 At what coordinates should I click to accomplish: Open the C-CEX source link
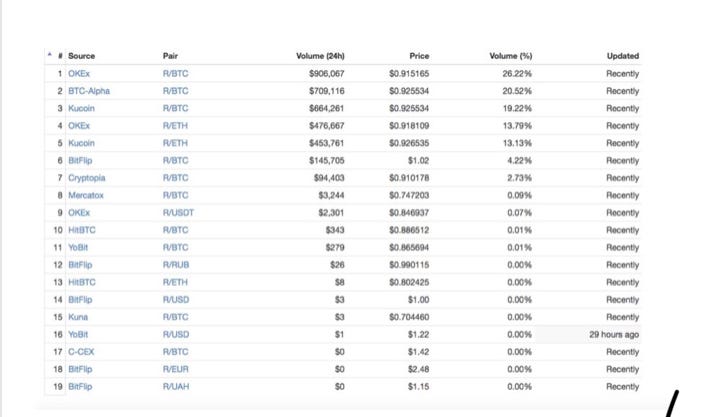(81, 352)
